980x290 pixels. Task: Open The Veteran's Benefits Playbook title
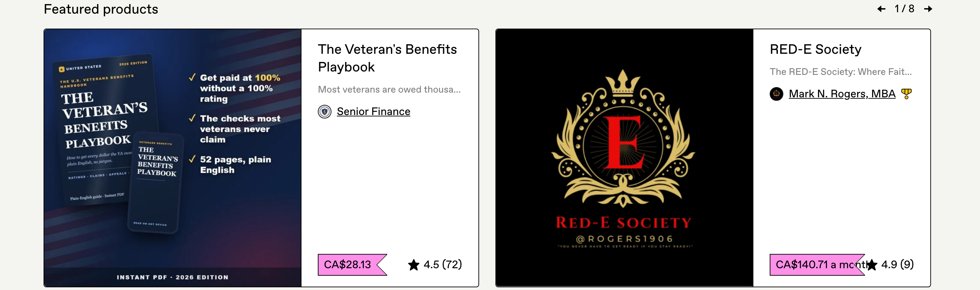coord(387,58)
